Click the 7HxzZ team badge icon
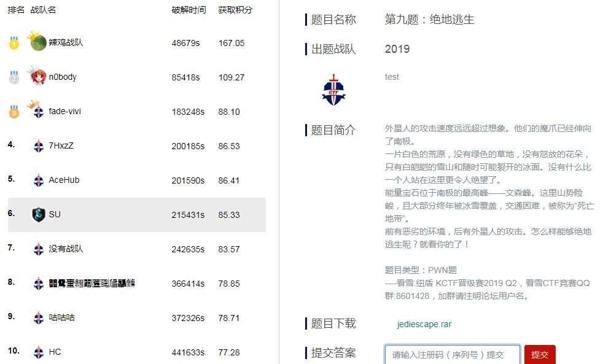Image resolution: width=603 pixels, height=364 pixels. (39, 146)
